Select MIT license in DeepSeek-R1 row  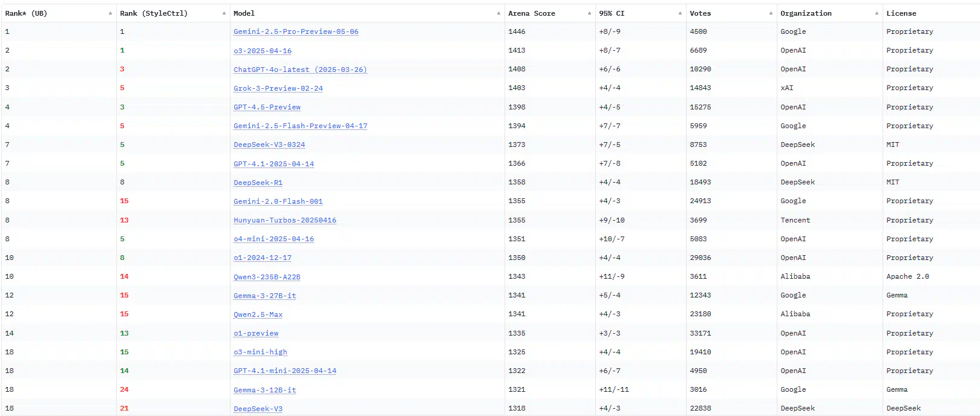pos(893,182)
